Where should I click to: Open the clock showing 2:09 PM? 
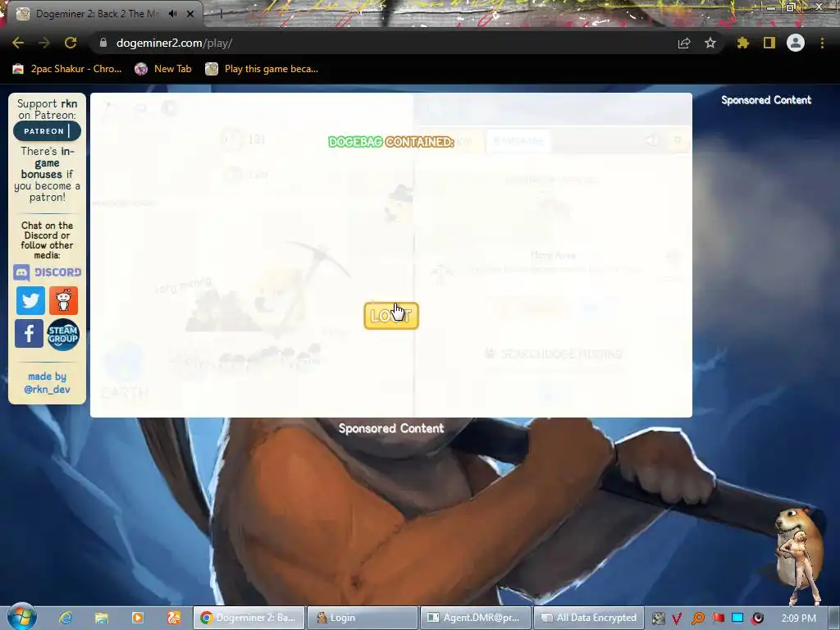[x=799, y=618]
